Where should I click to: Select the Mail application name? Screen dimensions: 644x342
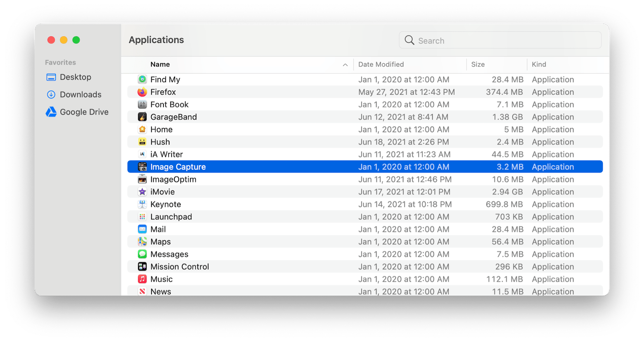[158, 229]
